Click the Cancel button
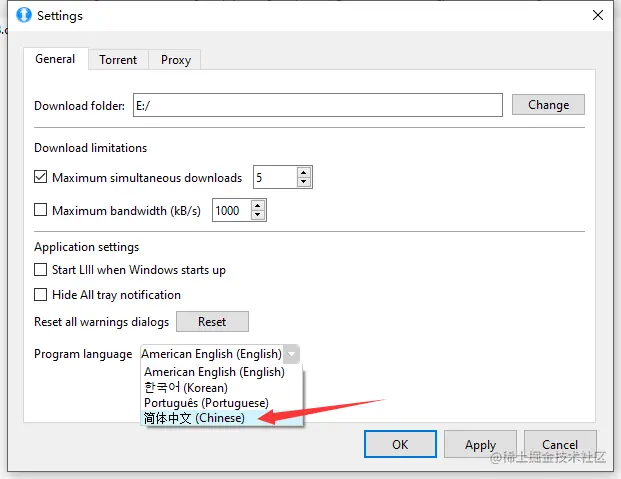Screen dimensions: 621x479 pos(560,444)
